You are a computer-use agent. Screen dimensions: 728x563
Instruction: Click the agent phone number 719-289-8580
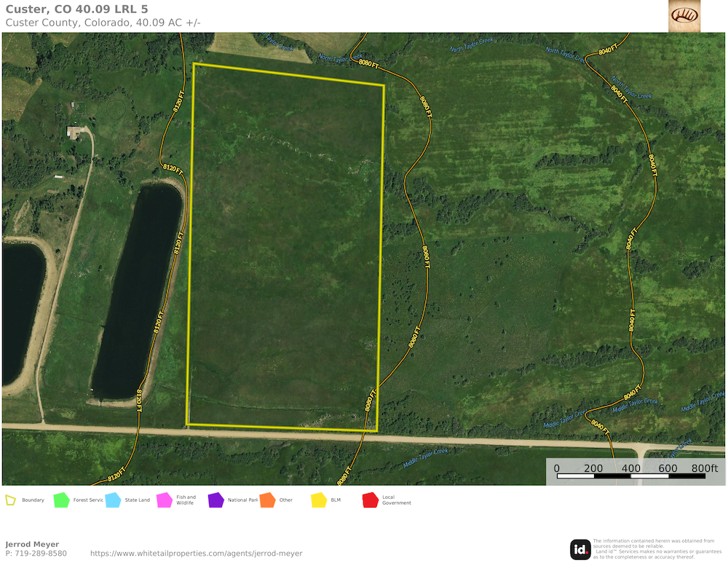(x=36, y=554)
